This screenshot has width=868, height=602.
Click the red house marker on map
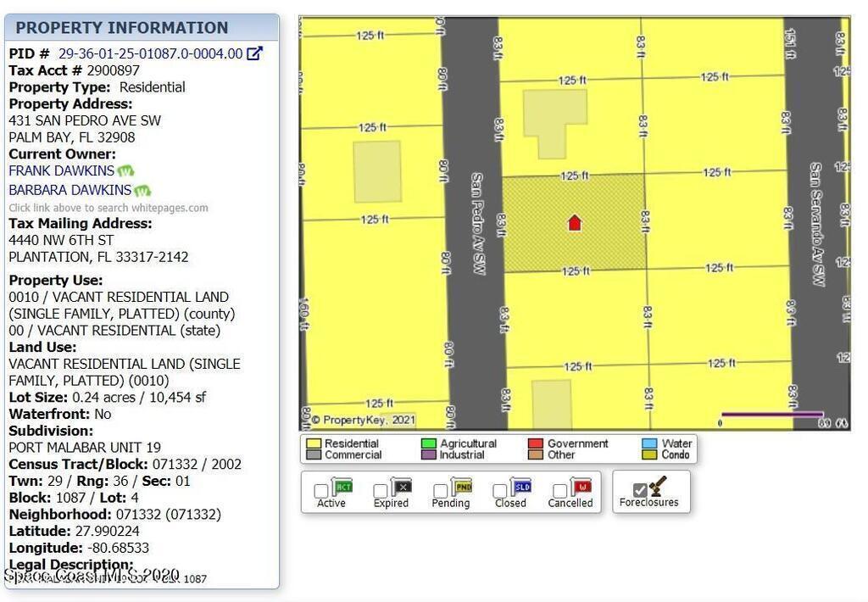pos(575,223)
